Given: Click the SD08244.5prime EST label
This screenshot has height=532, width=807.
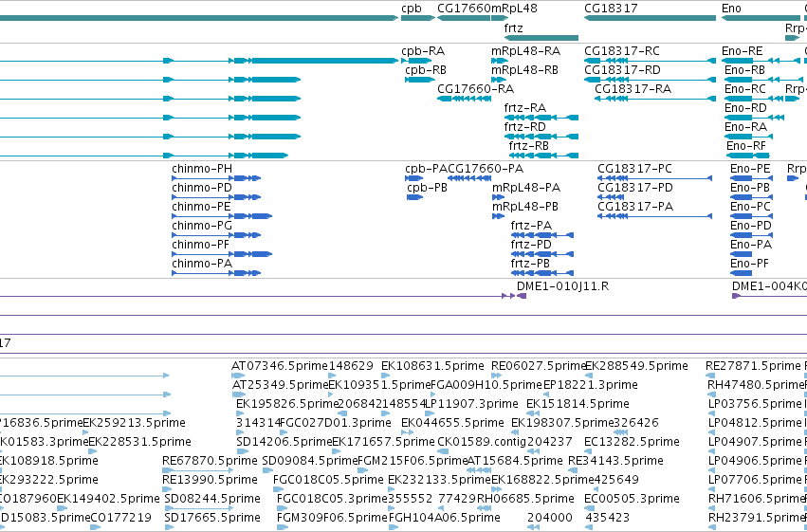Looking at the screenshot, I should tap(212, 499).
